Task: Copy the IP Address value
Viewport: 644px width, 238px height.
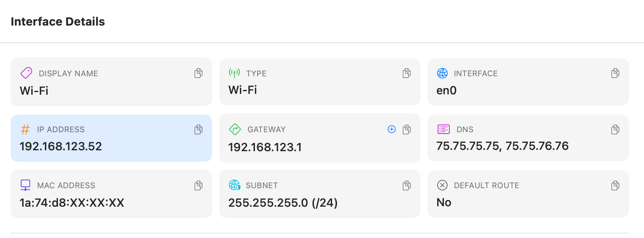Action: [x=198, y=129]
